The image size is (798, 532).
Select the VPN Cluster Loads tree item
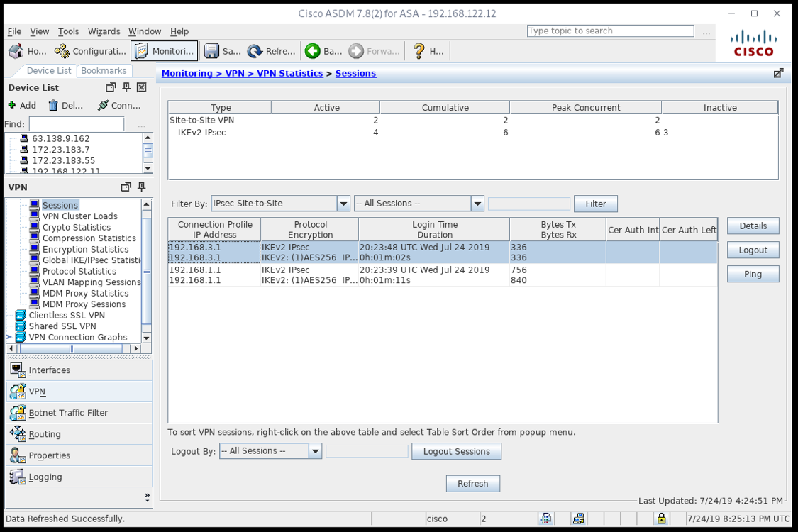pyautogui.click(x=80, y=216)
